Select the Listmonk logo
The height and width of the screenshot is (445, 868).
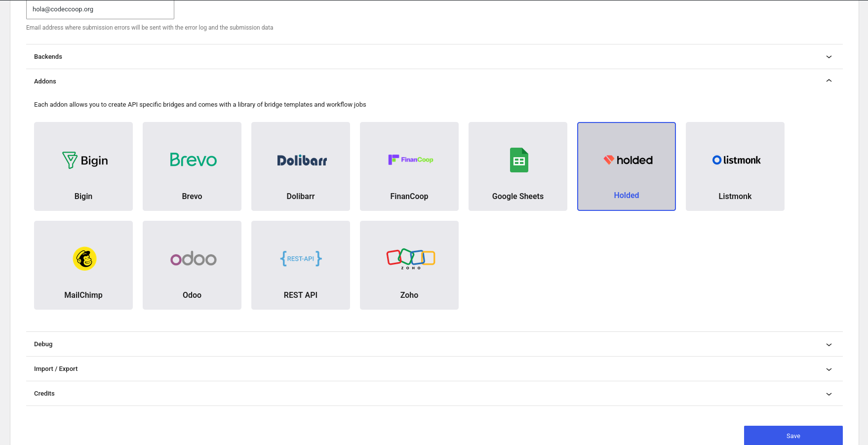736,160
